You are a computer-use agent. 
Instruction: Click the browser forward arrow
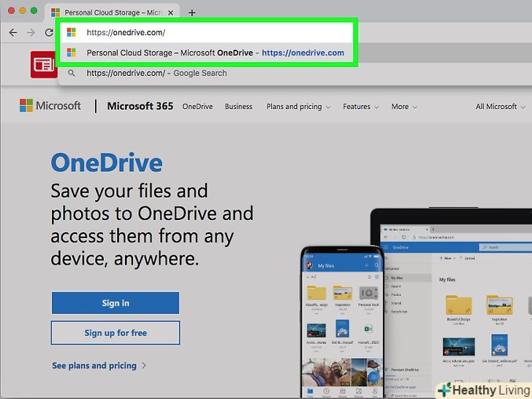tap(31, 33)
